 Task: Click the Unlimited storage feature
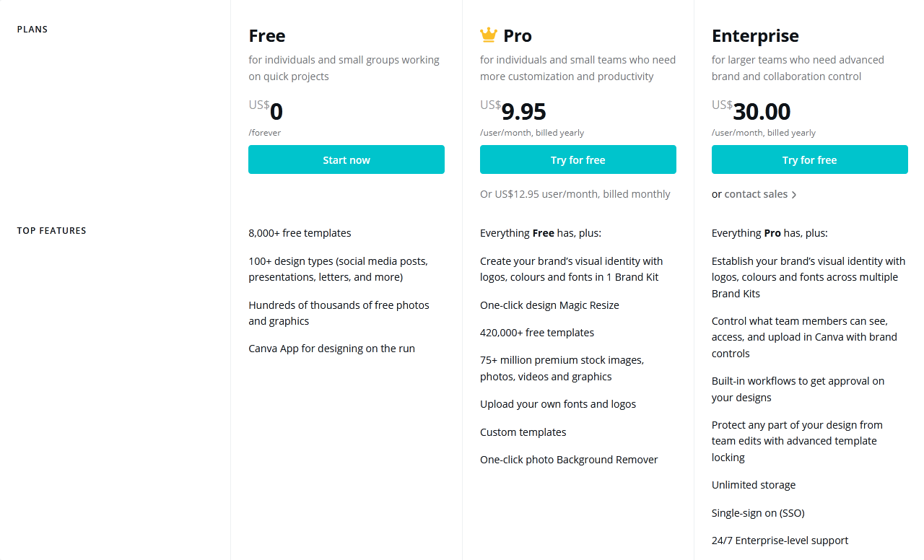coord(754,485)
